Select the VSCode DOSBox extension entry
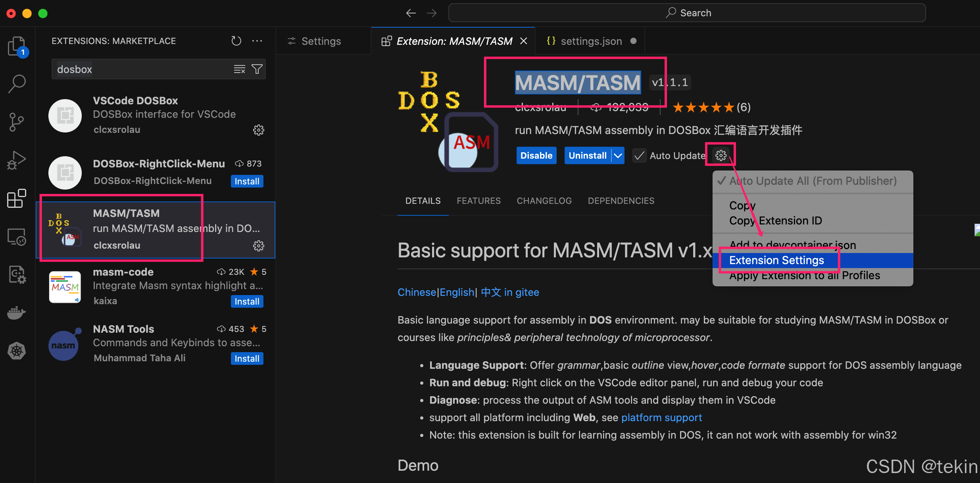This screenshot has height=483, width=980. click(156, 115)
